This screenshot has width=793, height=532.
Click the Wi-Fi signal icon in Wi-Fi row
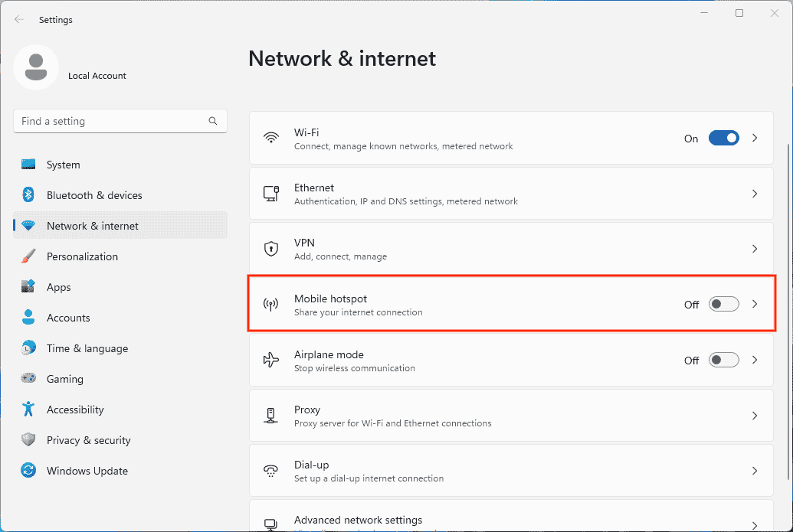coord(271,138)
